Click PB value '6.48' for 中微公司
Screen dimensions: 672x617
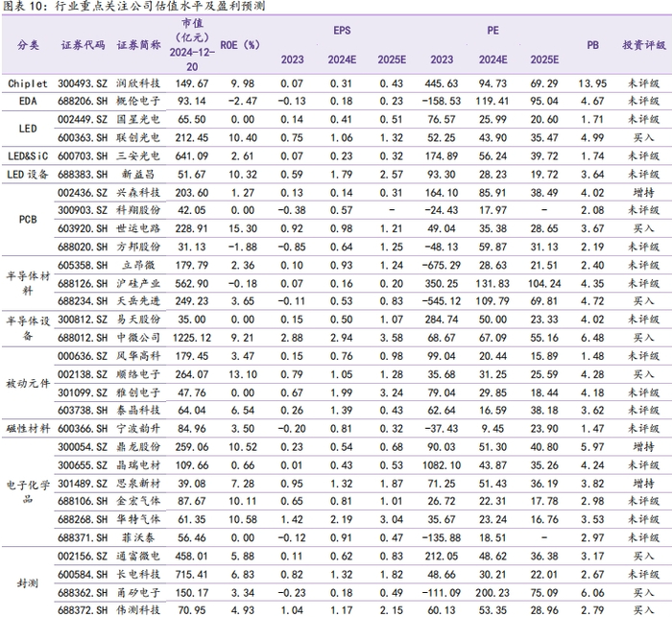pyautogui.click(x=592, y=338)
